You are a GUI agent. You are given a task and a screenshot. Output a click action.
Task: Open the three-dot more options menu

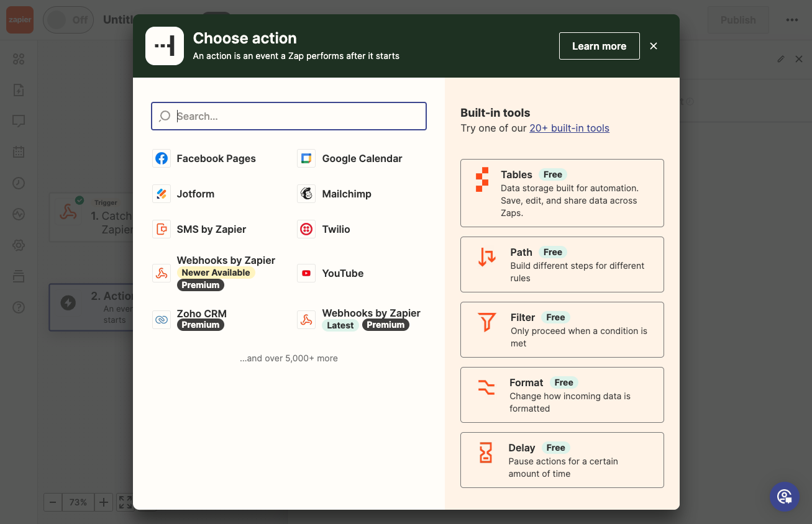coord(791,20)
